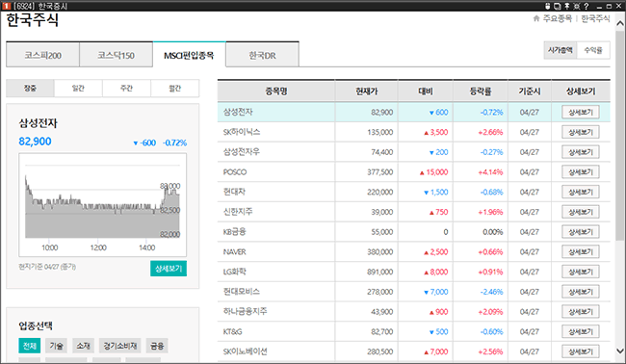
Task: Click the screen copy icon in title bar
Action: point(558,6)
